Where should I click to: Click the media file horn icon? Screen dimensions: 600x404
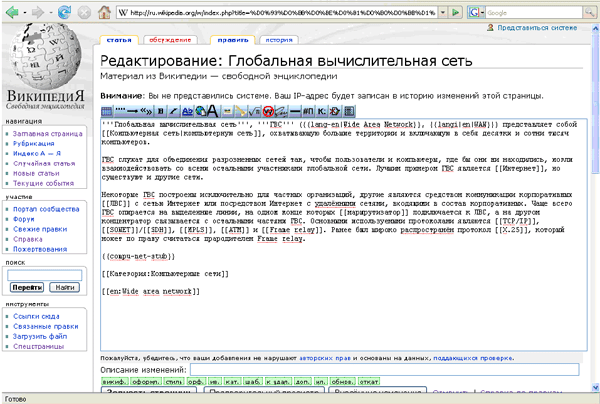(x=240, y=111)
